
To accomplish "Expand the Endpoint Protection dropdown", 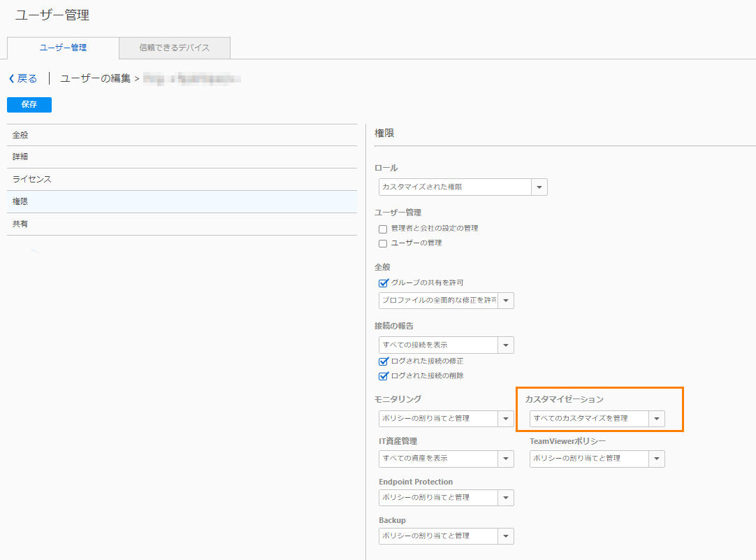I will tap(506, 498).
